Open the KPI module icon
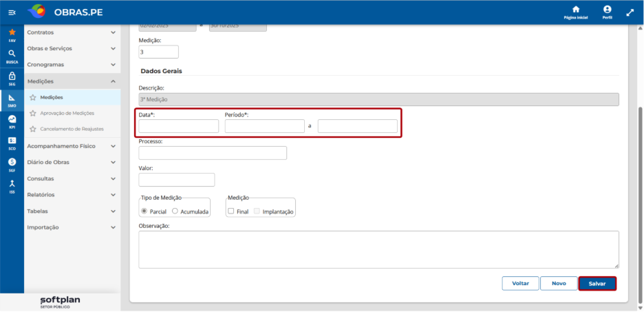This screenshot has width=644, height=312. [x=12, y=122]
